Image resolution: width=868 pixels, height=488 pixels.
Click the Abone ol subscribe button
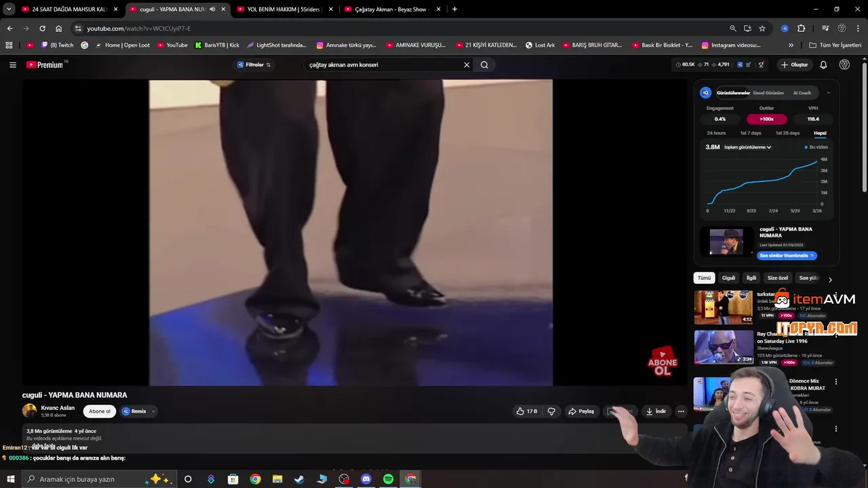tap(99, 411)
